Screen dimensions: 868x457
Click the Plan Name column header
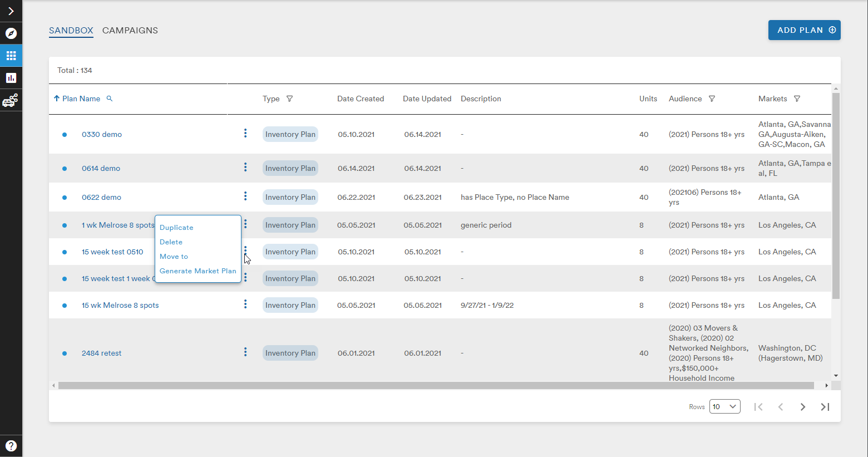[x=81, y=99]
